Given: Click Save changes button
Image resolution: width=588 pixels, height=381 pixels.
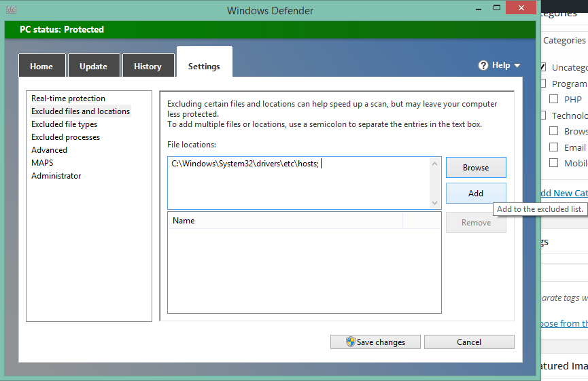Looking at the screenshot, I should [375, 342].
